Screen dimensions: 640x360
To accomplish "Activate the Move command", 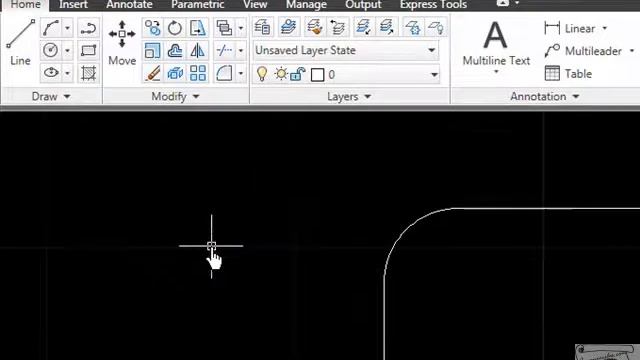I will (122, 42).
